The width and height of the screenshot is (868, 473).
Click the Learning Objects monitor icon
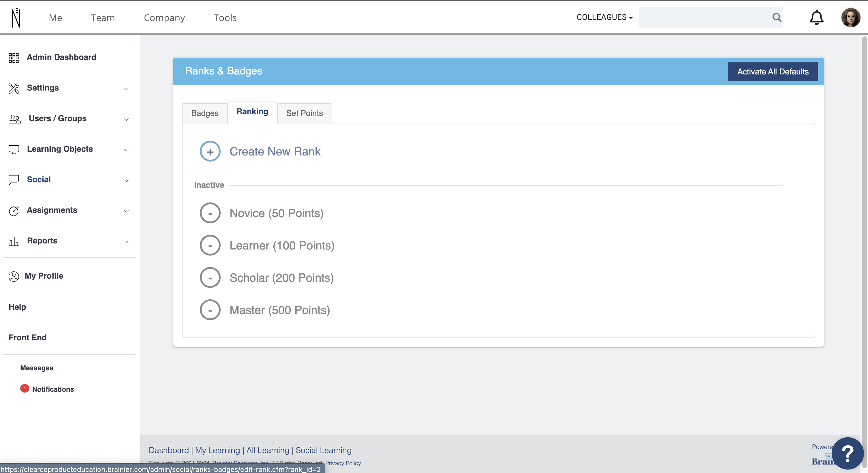coord(14,149)
